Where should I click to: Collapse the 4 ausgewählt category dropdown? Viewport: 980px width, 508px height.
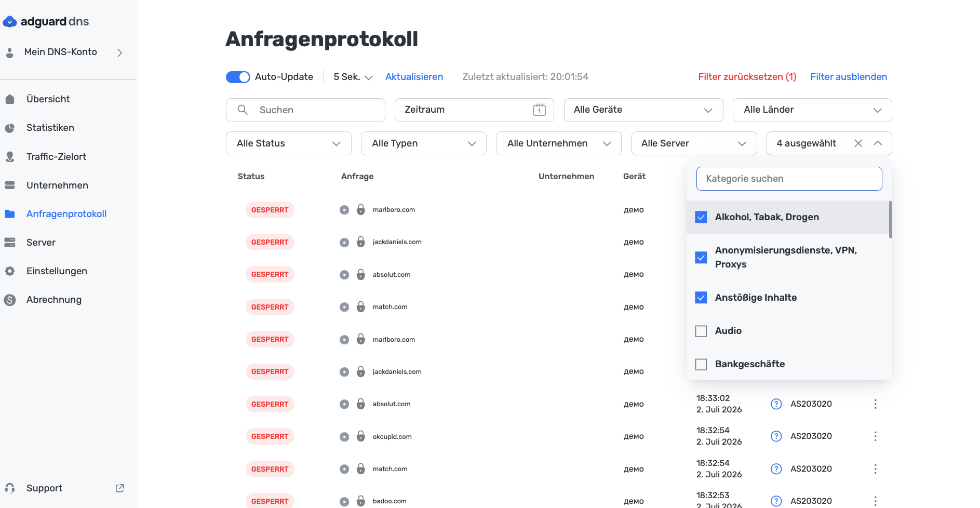click(878, 143)
